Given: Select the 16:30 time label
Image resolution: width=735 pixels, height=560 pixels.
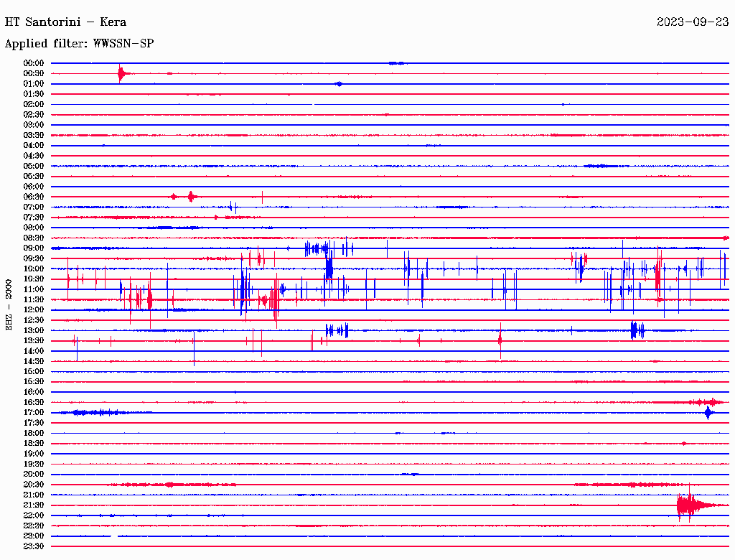Looking at the screenshot, I should click(x=34, y=403).
